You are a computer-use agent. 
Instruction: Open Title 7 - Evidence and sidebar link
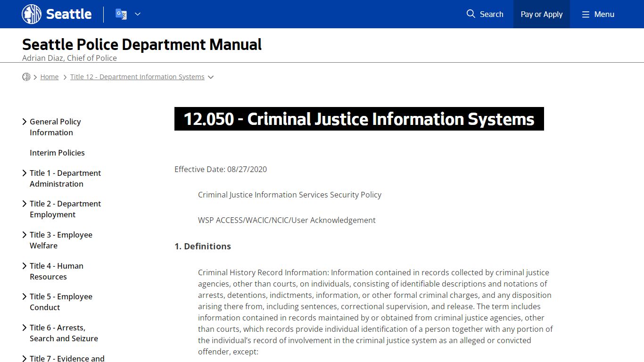67,358
